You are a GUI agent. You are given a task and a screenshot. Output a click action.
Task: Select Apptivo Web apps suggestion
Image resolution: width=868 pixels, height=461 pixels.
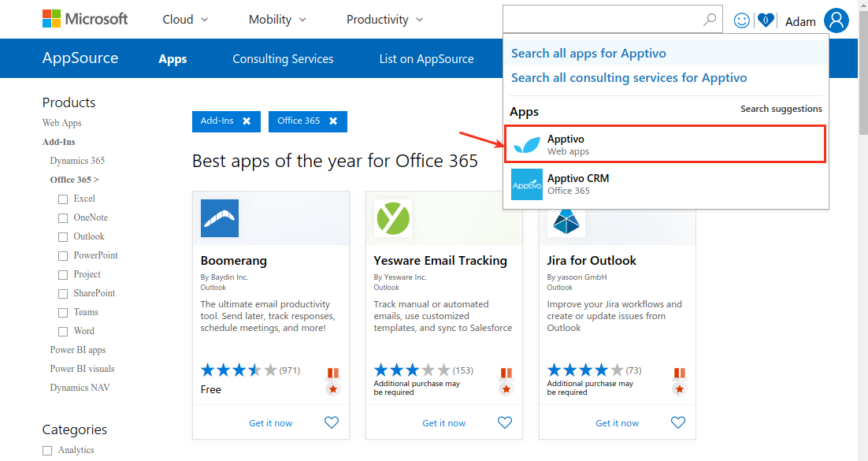[x=665, y=144]
